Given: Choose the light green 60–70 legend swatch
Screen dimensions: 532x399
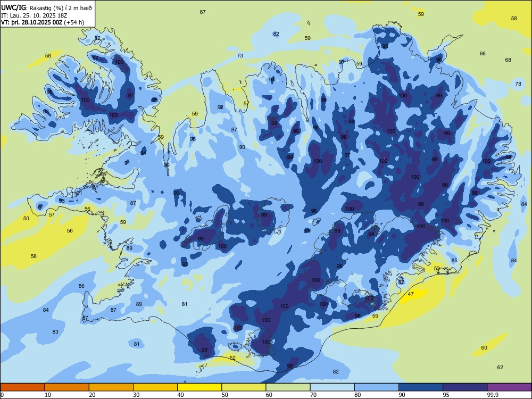Looking at the screenshot, I should (288, 387).
